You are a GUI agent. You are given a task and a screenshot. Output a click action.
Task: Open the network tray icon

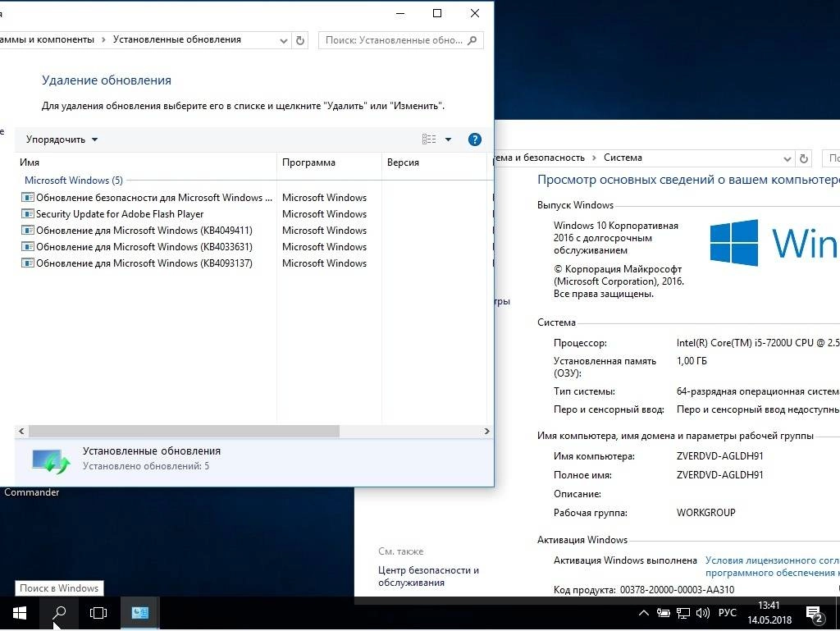point(683,613)
